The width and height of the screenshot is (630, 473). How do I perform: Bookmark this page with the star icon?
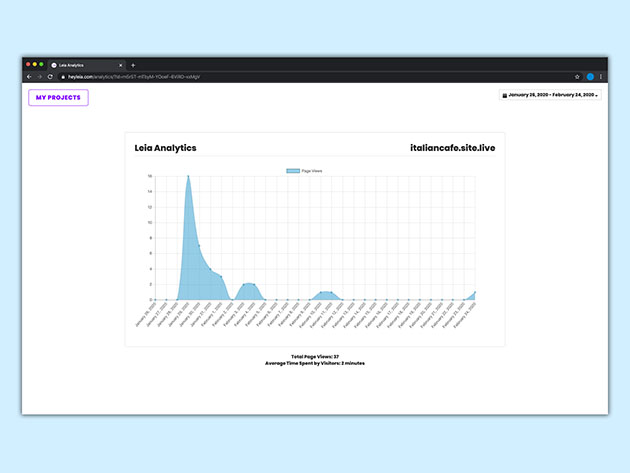[577, 77]
